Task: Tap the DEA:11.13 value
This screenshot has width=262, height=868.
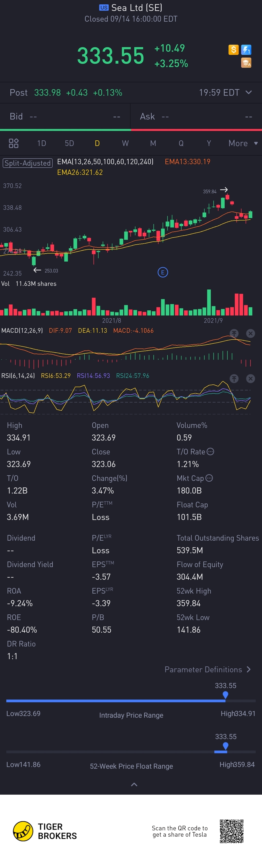Action: point(93,331)
